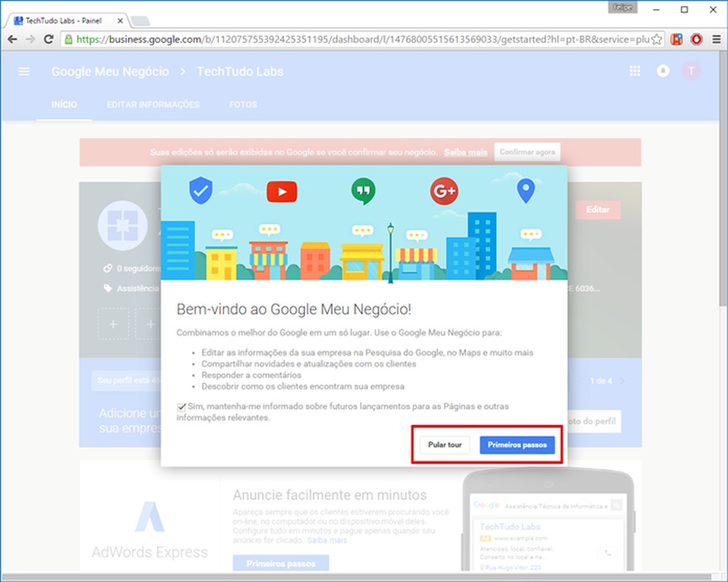Screen dimensions: 728x582
Task: Click the address bar URL field
Action: coord(362,39)
